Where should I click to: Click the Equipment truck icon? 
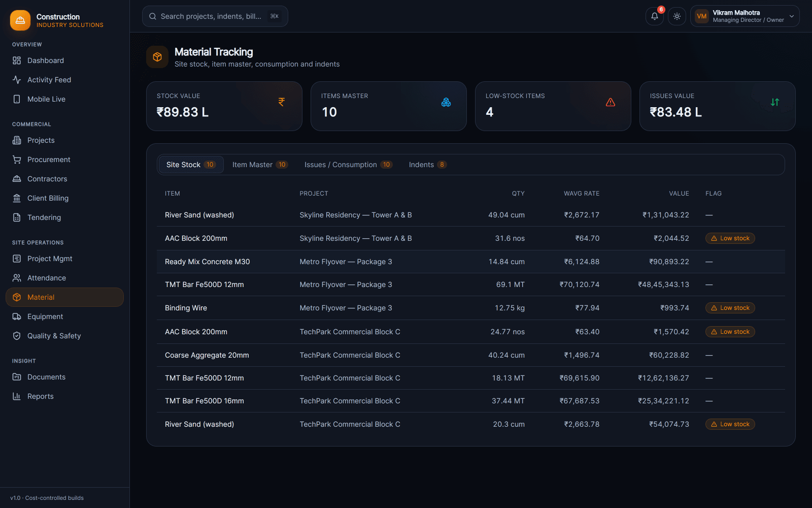coord(17,316)
